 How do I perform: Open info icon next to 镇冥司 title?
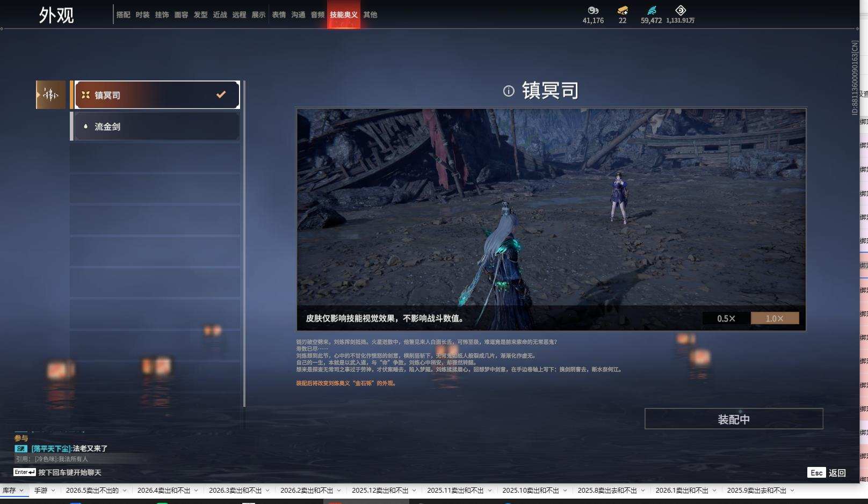tap(509, 91)
